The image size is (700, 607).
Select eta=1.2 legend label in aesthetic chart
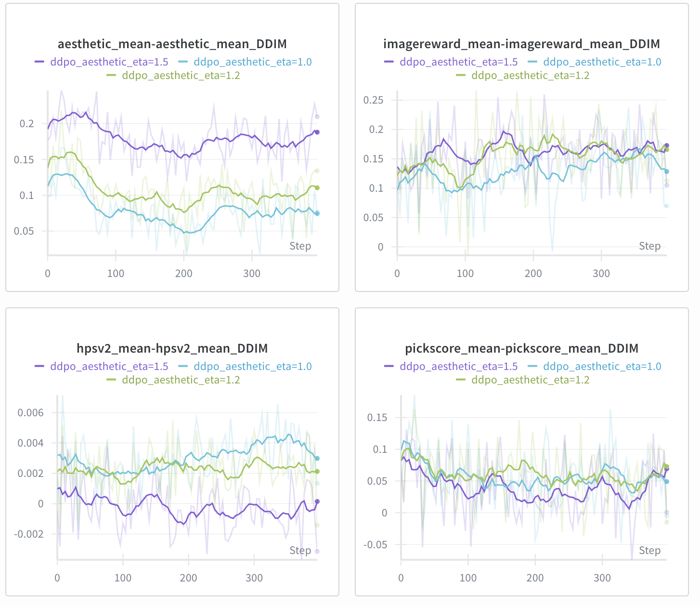(181, 76)
